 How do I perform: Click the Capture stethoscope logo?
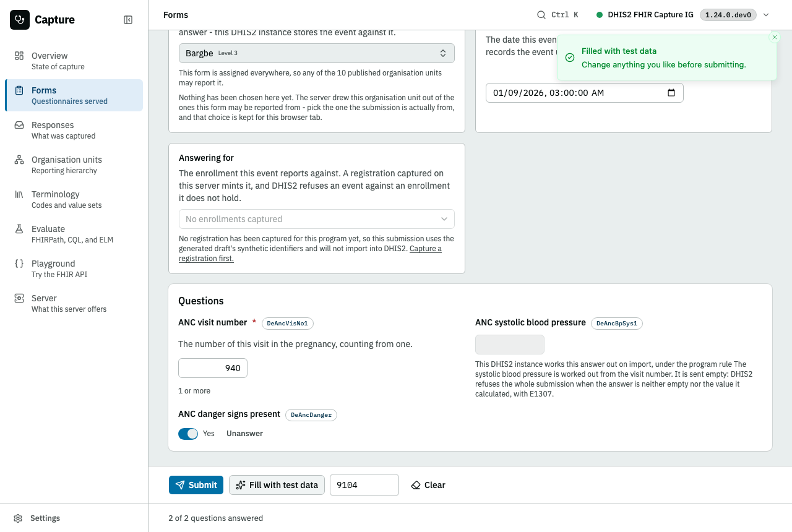point(20,20)
